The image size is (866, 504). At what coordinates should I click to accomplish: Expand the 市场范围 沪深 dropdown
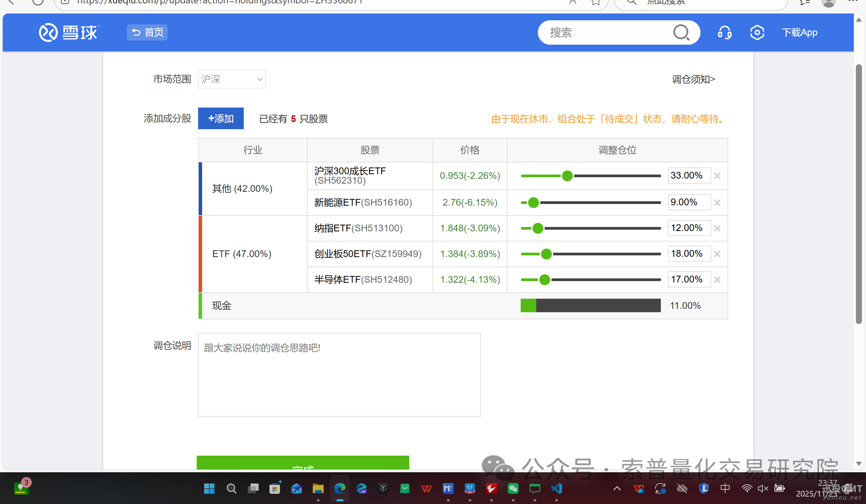pos(232,79)
